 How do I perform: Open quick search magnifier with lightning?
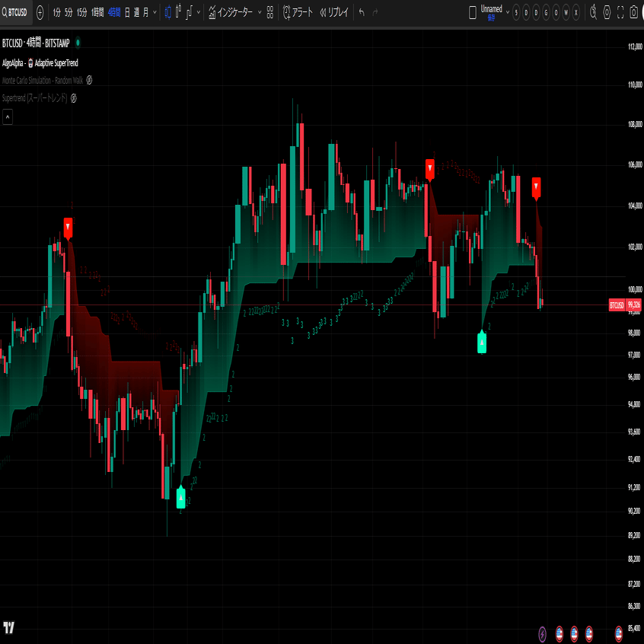[593, 13]
